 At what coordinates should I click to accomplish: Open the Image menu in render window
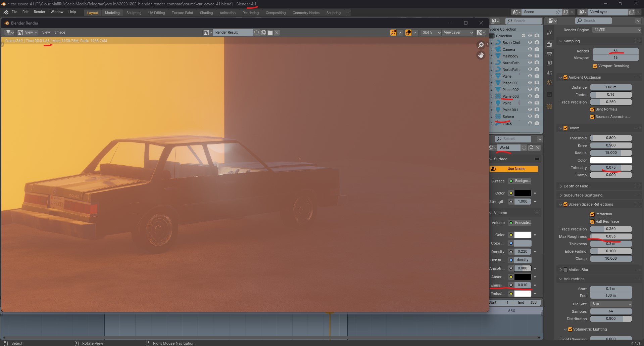click(60, 33)
